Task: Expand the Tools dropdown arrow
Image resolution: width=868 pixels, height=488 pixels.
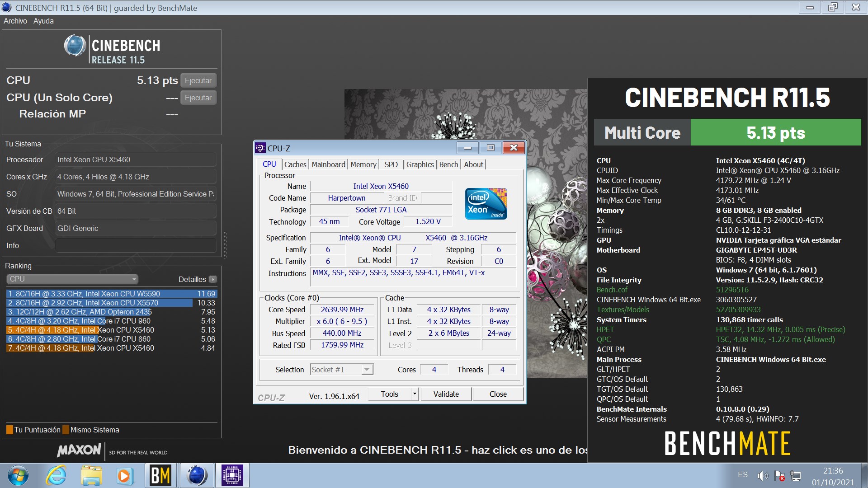Action: point(415,394)
